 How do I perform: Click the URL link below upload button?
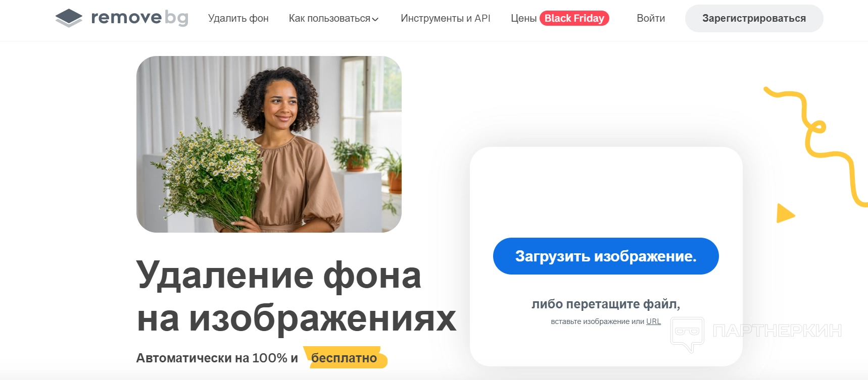[x=653, y=321]
